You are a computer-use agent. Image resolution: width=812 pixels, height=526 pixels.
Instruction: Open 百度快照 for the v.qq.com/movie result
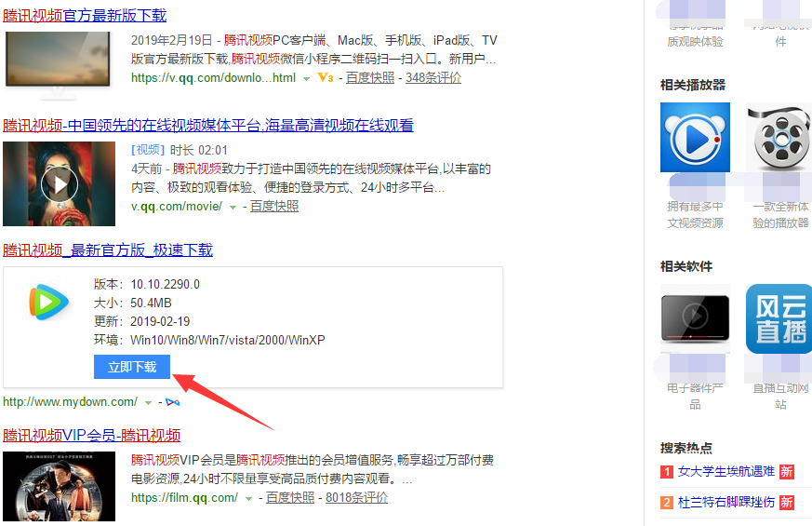pos(274,207)
